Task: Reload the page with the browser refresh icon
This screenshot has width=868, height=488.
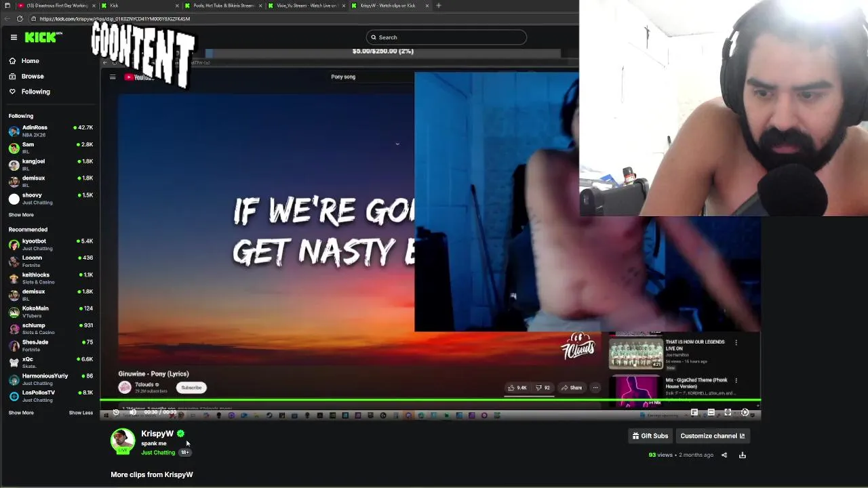Action: coord(20,19)
